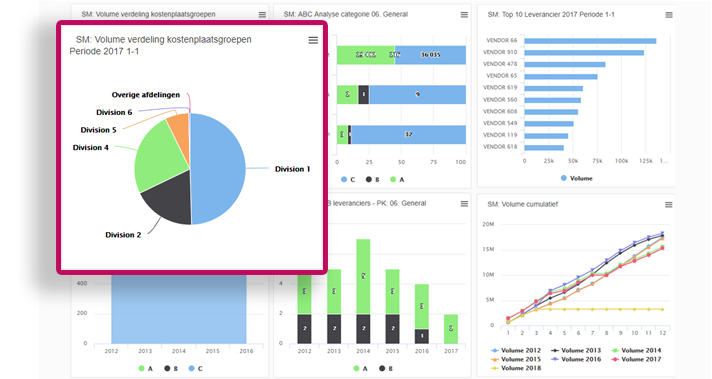Screen dimensions: 712x379
Task: Click the 2012 black segment in leveranciers chart
Action: coord(305,329)
